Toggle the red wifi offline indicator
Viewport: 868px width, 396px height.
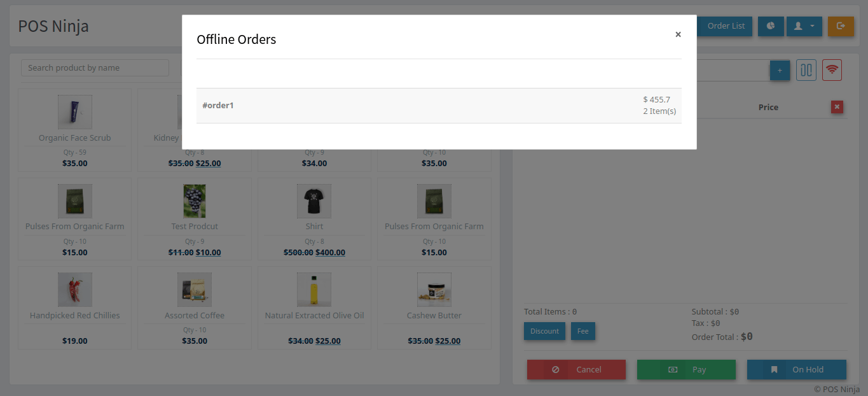coord(832,70)
